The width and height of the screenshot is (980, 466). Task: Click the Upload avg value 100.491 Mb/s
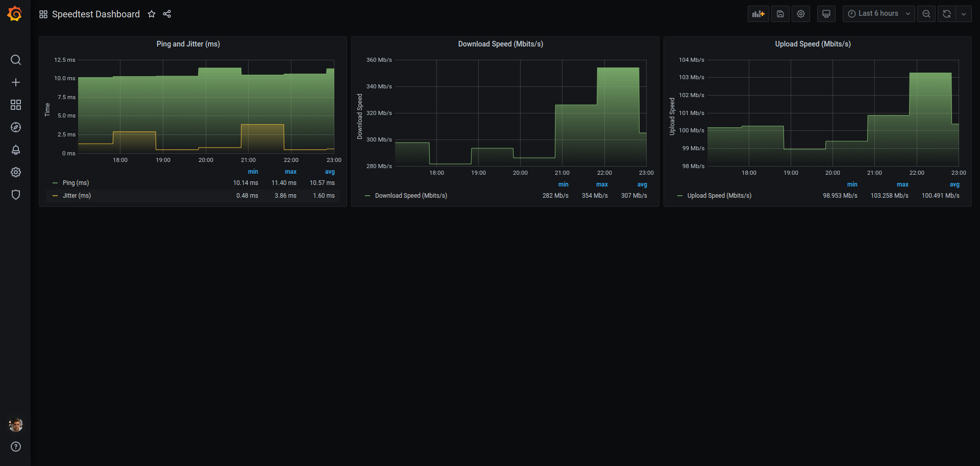940,196
